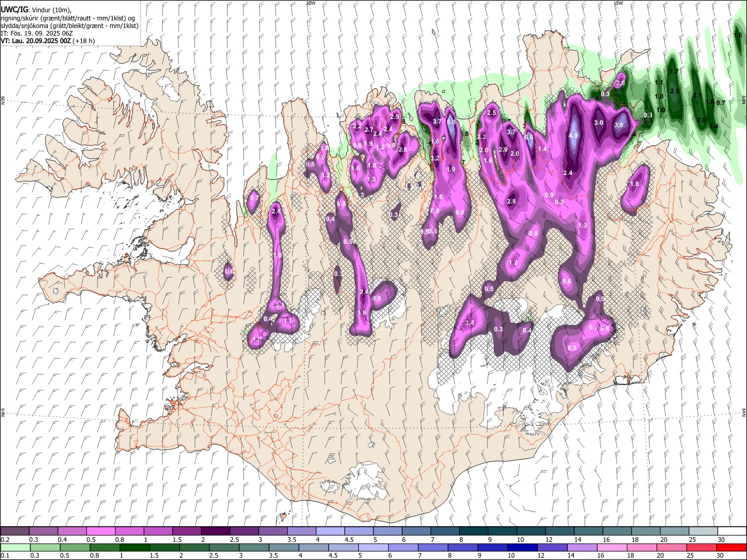The width and height of the screenshot is (747, 560).
Task: Select the 15W longitude label on top edge
Action: point(618,3)
